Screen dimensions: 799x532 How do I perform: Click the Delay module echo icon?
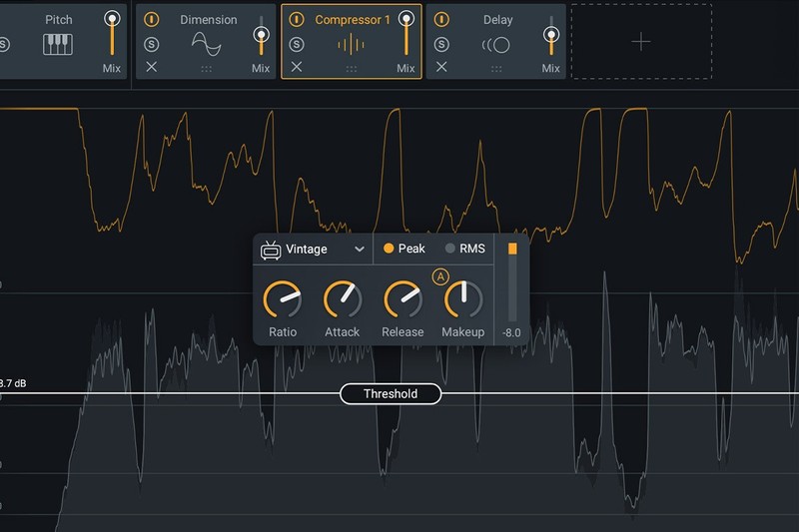(x=496, y=45)
